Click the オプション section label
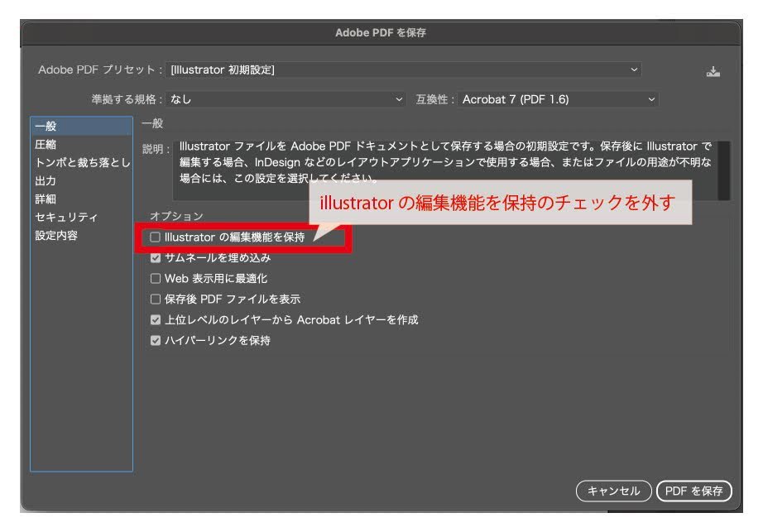Viewport: 763px width, 532px height. 176,216
